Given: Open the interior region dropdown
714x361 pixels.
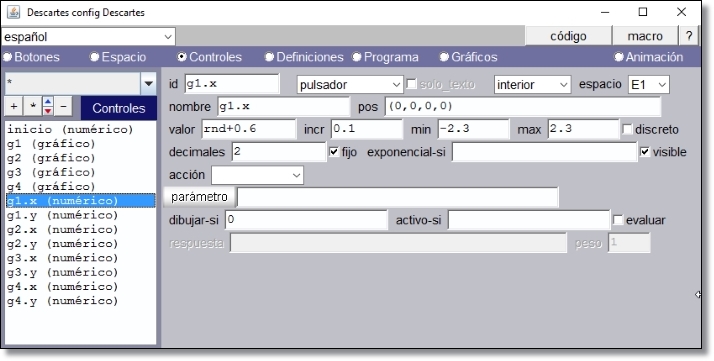Looking at the screenshot, I should 532,85.
